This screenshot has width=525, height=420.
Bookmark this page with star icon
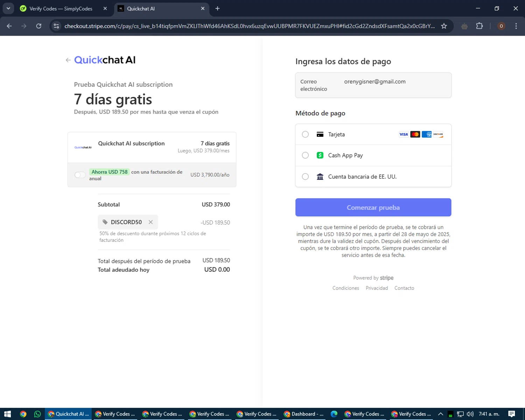point(444,26)
